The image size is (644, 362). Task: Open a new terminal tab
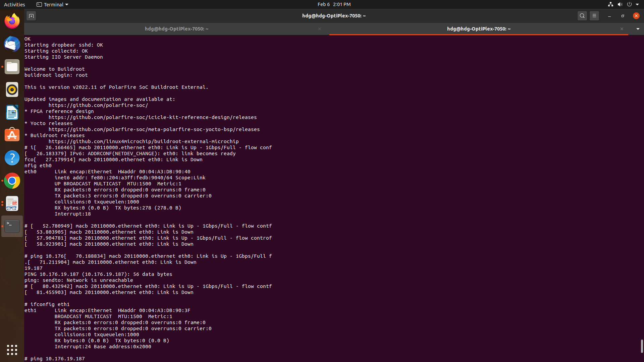[31, 15]
